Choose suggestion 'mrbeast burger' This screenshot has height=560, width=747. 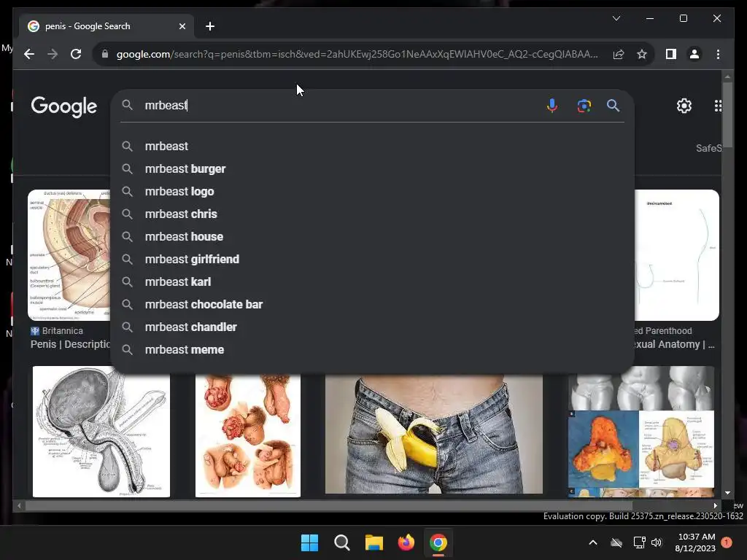(x=373, y=169)
